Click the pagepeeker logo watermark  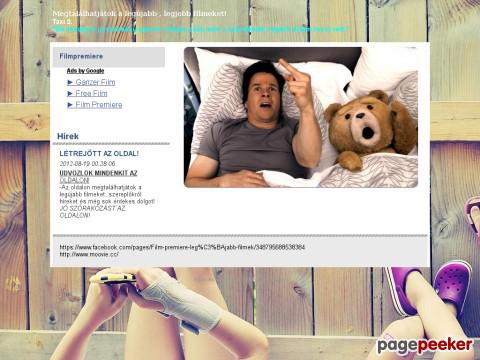click(425, 345)
